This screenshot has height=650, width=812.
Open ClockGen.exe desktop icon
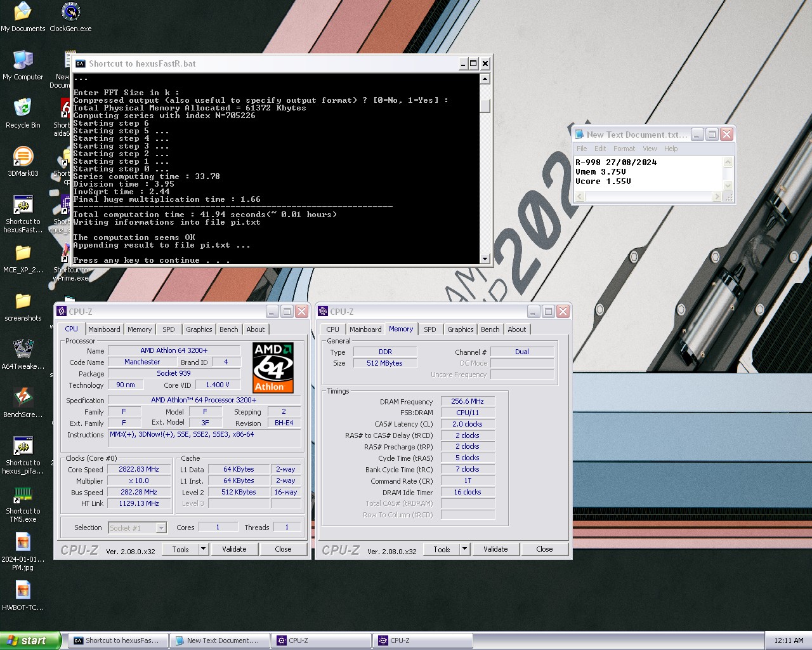point(70,17)
